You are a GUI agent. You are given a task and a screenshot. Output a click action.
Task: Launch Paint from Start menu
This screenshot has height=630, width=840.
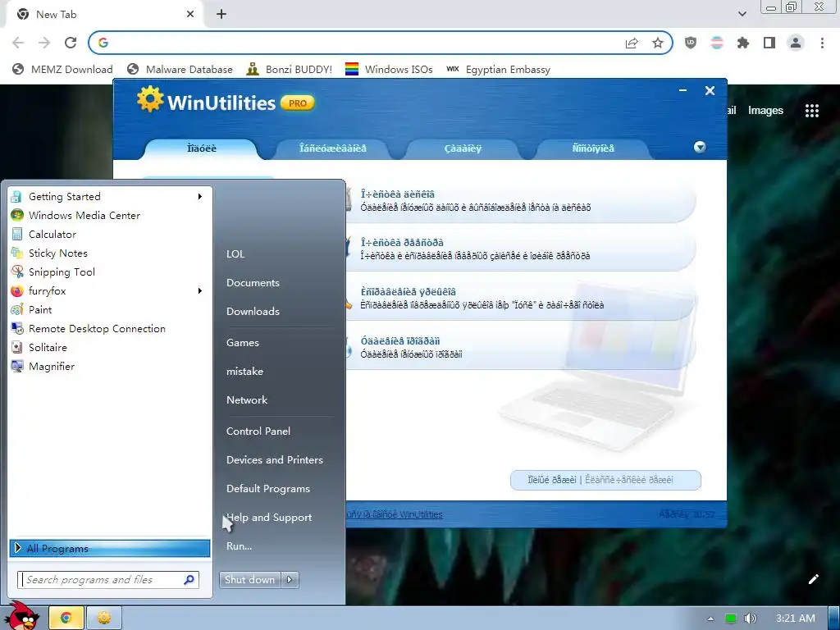tap(109, 309)
